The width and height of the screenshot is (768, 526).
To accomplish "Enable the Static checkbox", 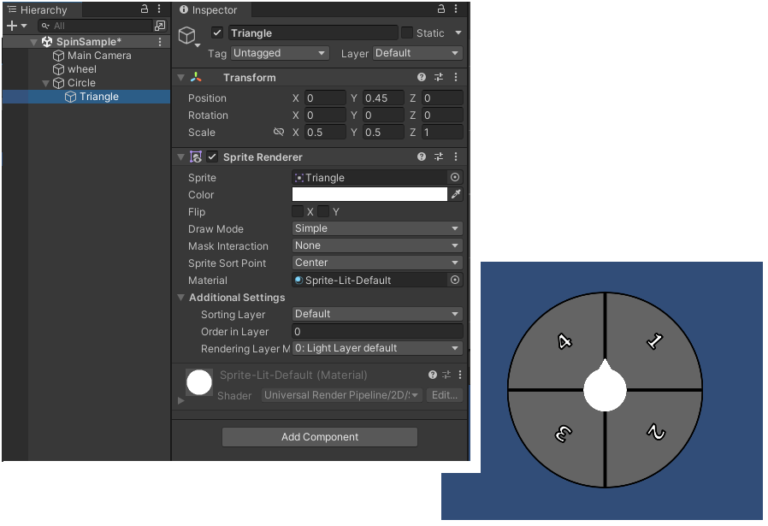I will 406,33.
